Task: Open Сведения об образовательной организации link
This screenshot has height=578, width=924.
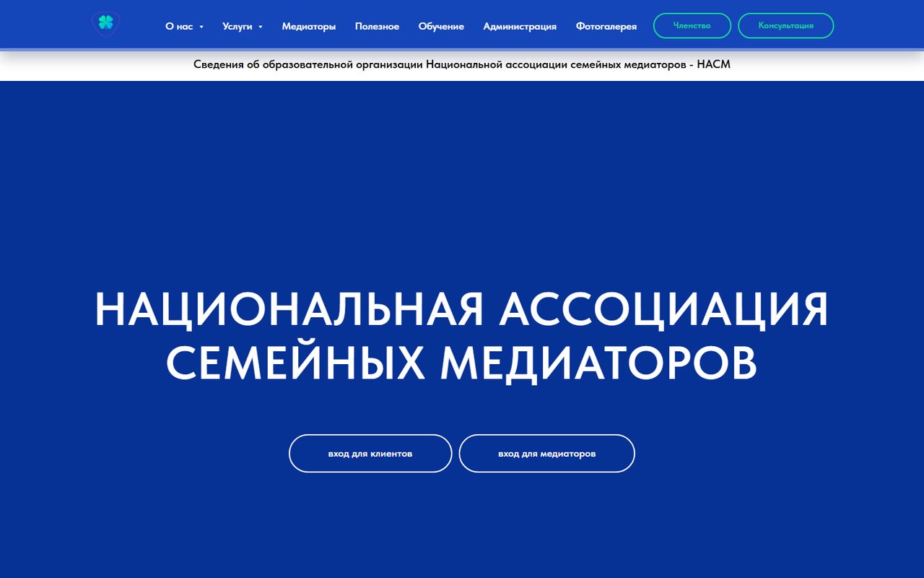Action: click(462, 64)
